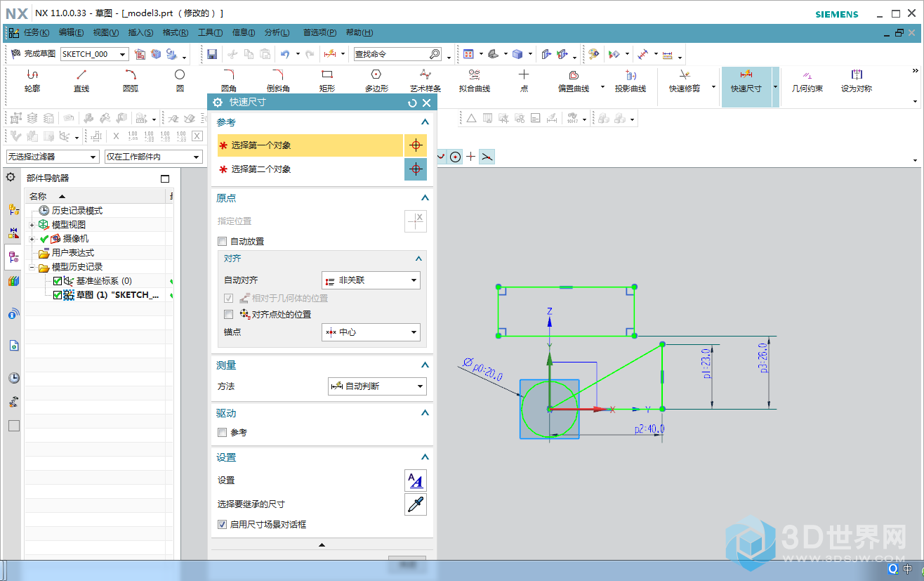This screenshot has height=581, width=924.
Task: Open the 快速尺寸 dropdown arrow in ribbon
Action: pyautogui.click(x=775, y=87)
